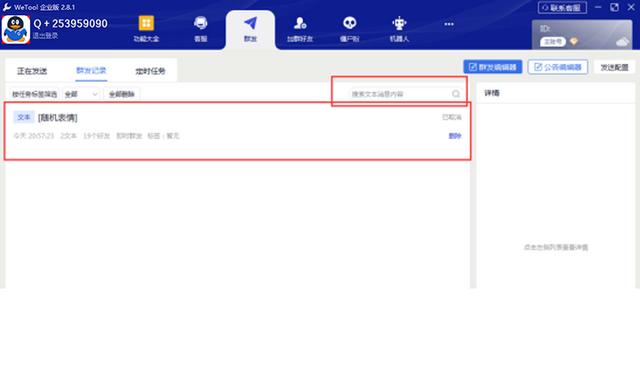Image resolution: width=640 pixels, height=385 pixels.
Task: Expand the 全部 task tag filter dropdown
Action: click(81, 94)
